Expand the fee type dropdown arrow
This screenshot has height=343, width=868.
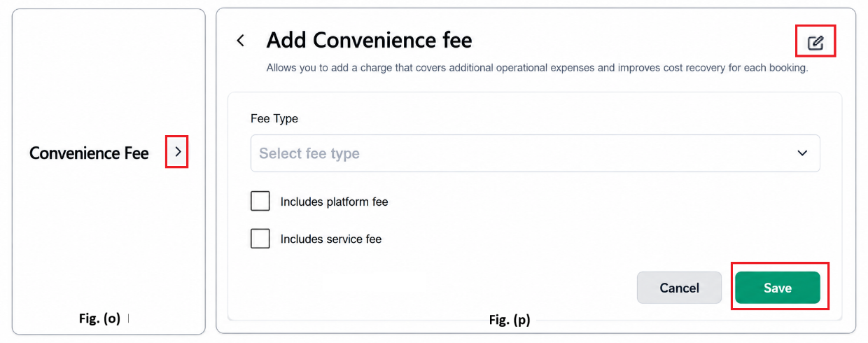coord(802,153)
